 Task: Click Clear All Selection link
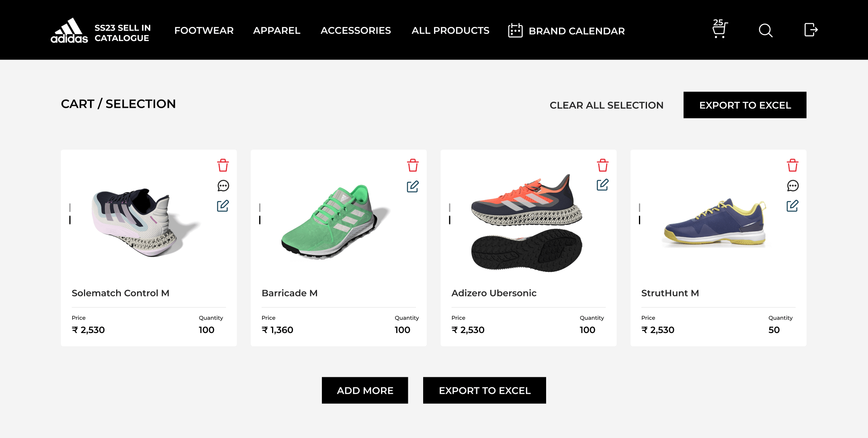pos(606,105)
